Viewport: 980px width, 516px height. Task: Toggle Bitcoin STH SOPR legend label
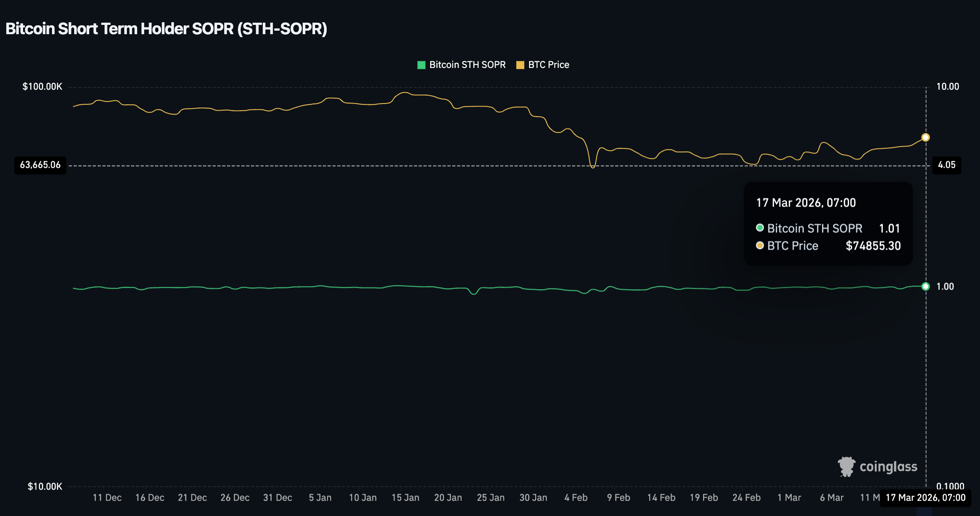click(x=467, y=65)
